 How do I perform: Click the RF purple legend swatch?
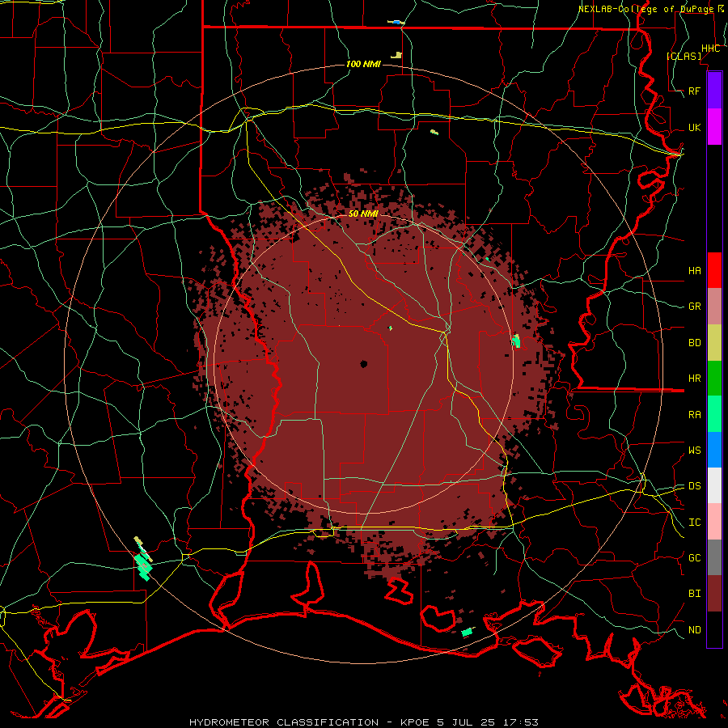(714, 91)
